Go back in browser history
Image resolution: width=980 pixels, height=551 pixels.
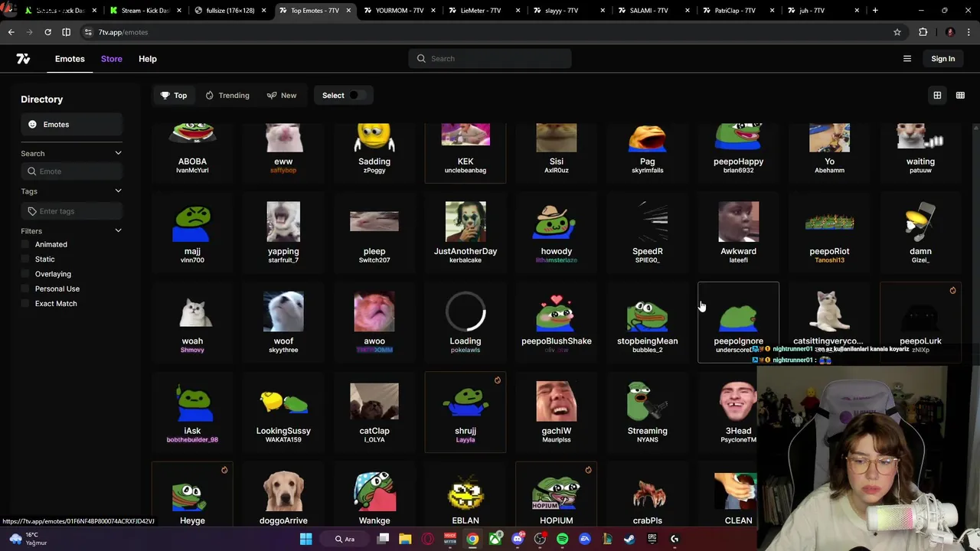click(x=11, y=32)
